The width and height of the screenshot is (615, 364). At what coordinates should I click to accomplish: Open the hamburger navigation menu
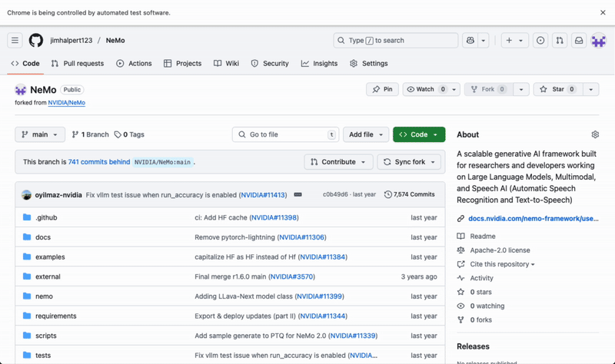coord(15,41)
